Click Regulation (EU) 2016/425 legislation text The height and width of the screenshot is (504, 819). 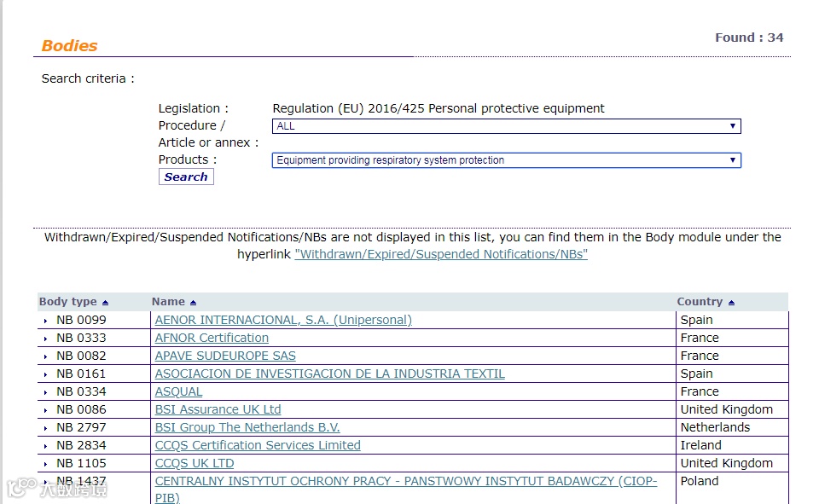coord(439,108)
